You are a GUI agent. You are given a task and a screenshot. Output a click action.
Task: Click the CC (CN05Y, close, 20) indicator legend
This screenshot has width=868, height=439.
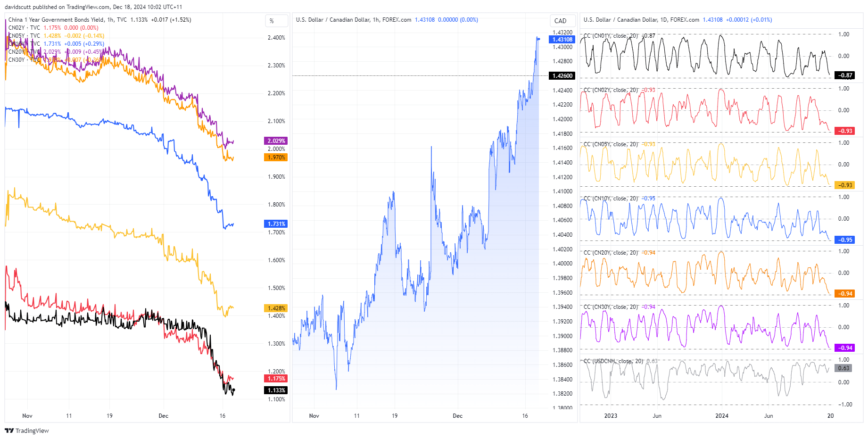point(611,144)
